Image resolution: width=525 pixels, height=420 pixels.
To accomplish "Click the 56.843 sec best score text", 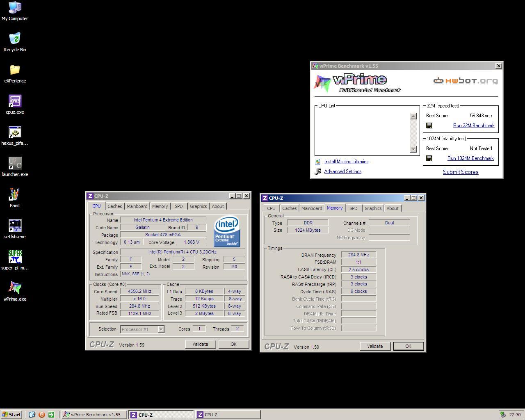I will click(x=481, y=116).
